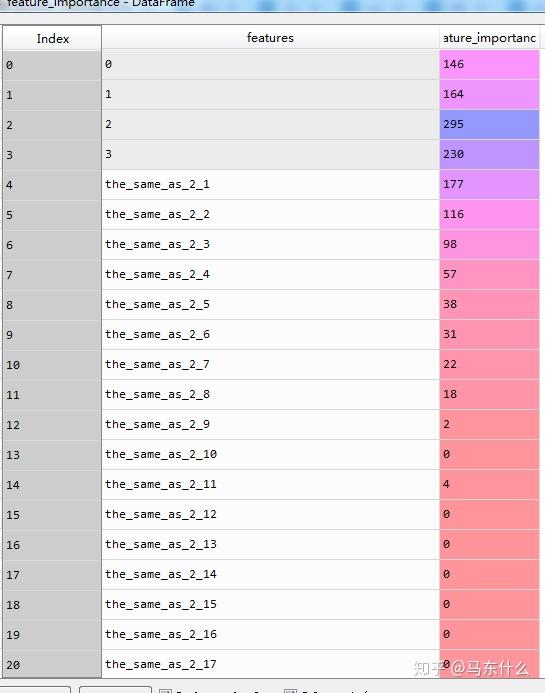Select the cell the_same_as_2_9
Screen dimensions: 545x693
(271, 424)
